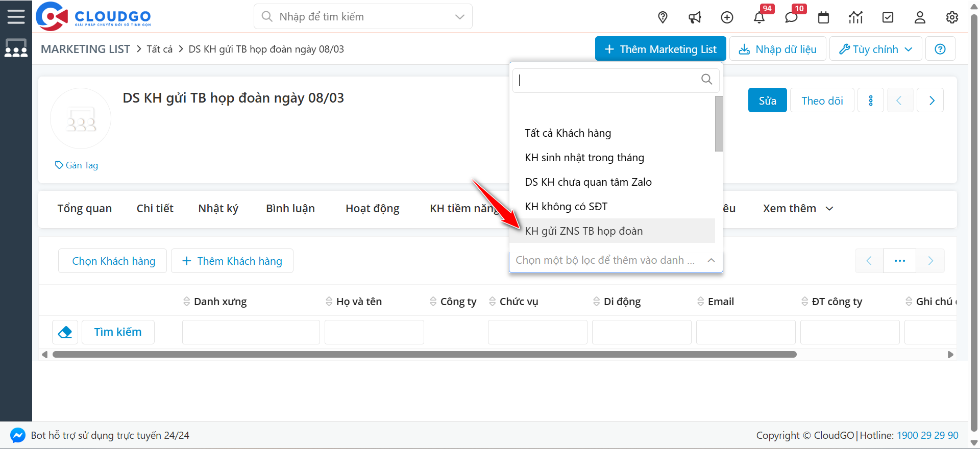Viewport: 980px width, 449px height.
Task: Click Thêm Marketing List button
Action: 660,49
